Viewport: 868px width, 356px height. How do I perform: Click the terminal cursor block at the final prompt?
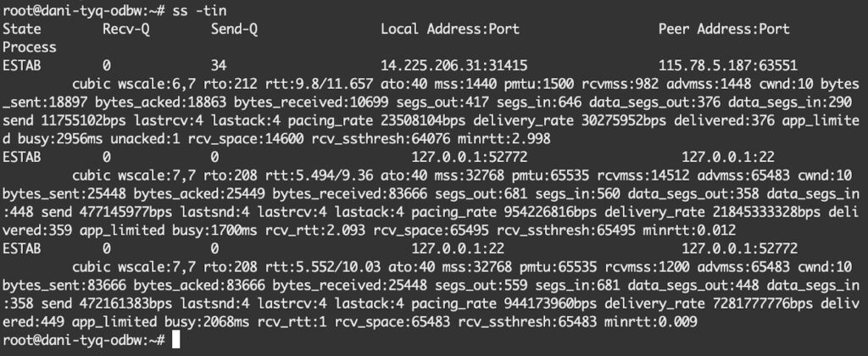175,340
